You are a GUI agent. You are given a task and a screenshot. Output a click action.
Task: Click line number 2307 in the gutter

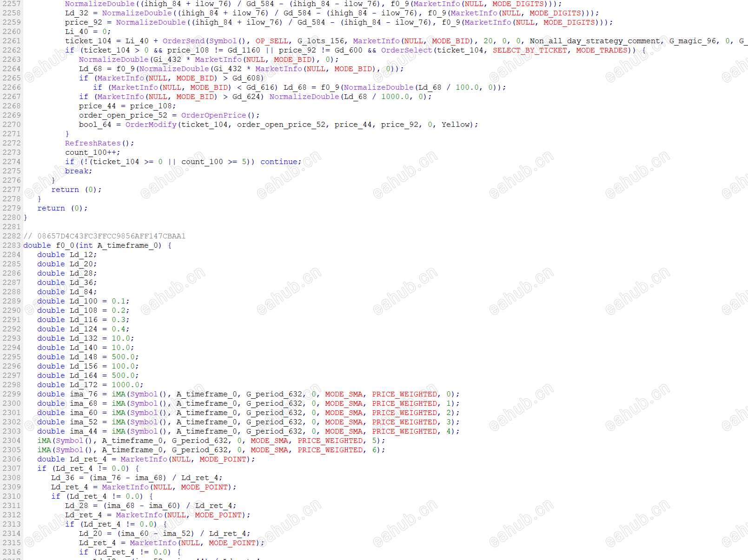click(11, 468)
